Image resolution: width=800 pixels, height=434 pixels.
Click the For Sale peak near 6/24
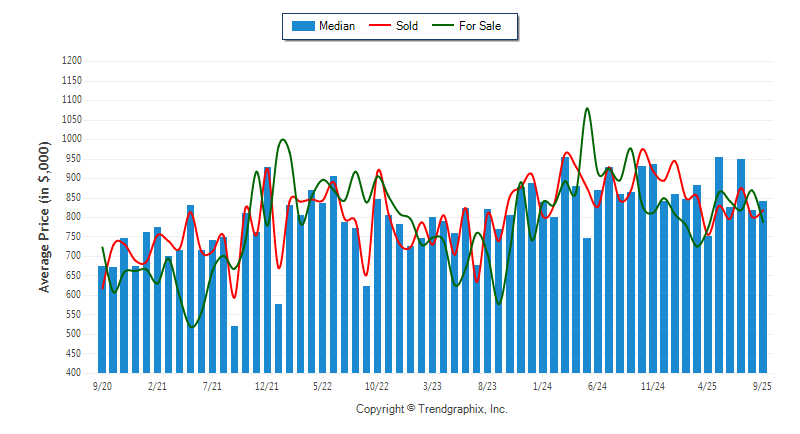coord(587,109)
